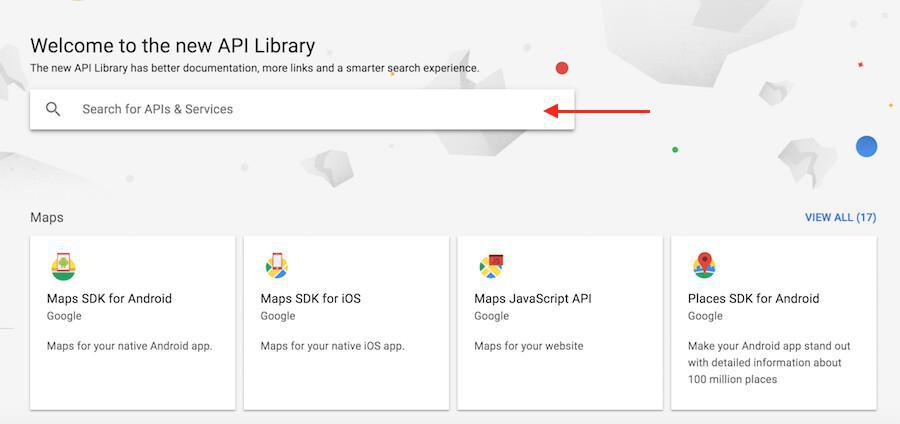Click the Maps SDK for Android icon
The height and width of the screenshot is (424, 900).
pos(63,266)
